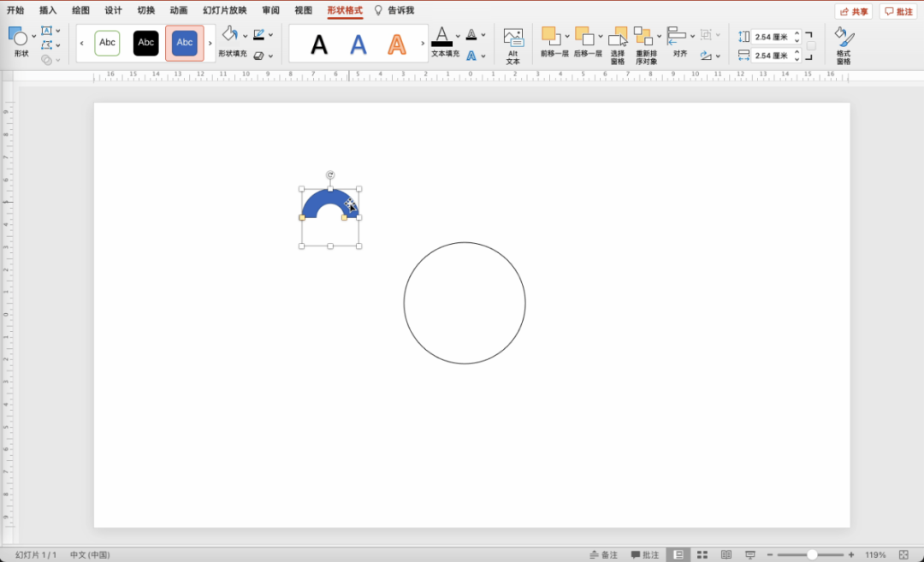Image resolution: width=924 pixels, height=562 pixels.
Task: Toggle normal view in status bar
Action: [678, 554]
